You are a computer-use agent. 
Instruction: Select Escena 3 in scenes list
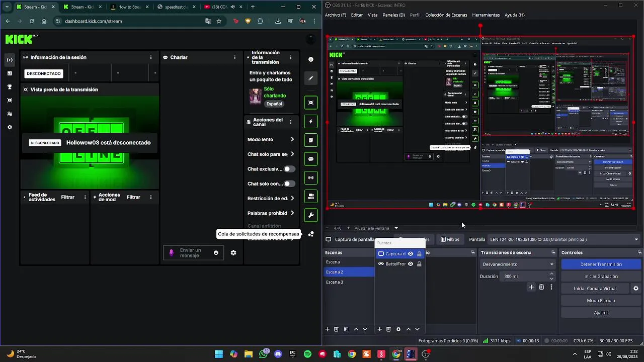pos(349,282)
